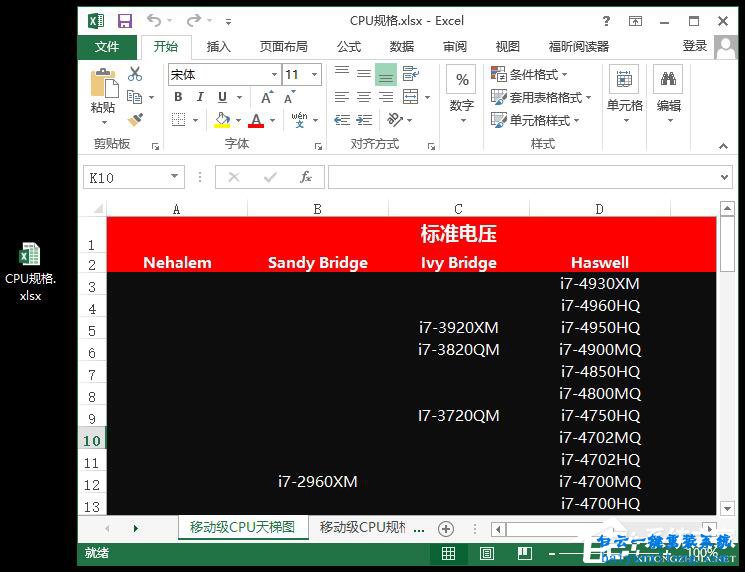Open Ribbon Display Options icon
Image resolution: width=745 pixels, height=572 pixels.
pos(635,21)
